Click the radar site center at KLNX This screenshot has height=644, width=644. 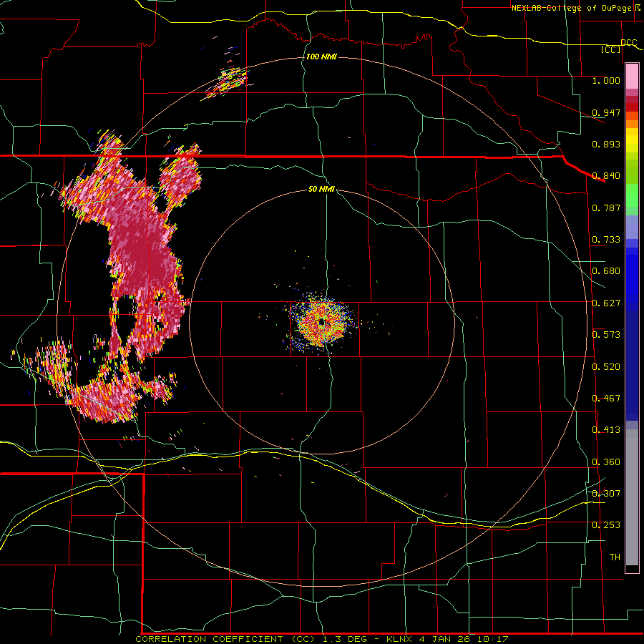click(321, 323)
